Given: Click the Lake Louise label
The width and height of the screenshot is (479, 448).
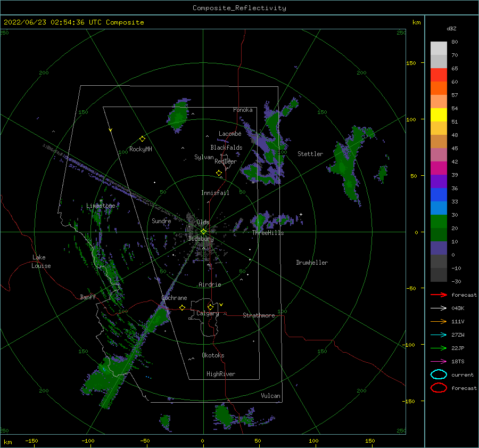Looking at the screenshot, I should click(x=41, y=262).
